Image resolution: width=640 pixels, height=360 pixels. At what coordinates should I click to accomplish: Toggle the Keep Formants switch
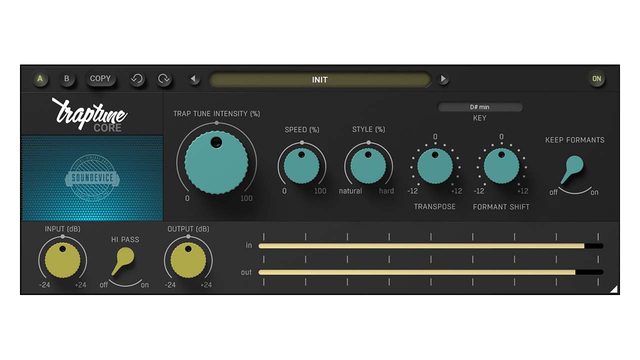click(x=573, y=169)
